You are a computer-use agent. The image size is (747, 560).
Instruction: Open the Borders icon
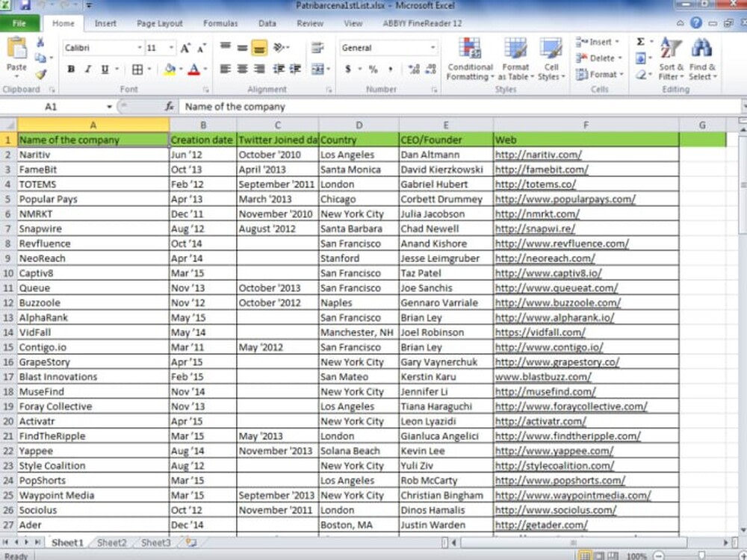pos(137,69)
